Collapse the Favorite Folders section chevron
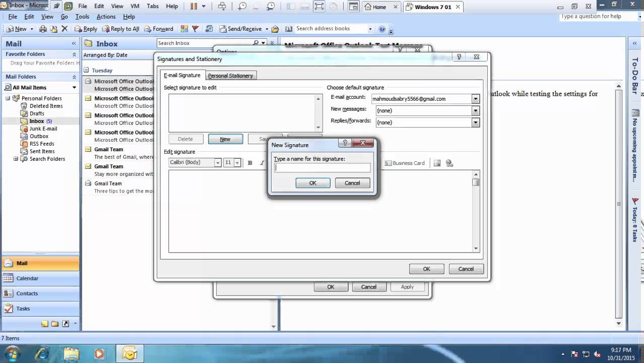The image size is (644, 363). [x=74, y=54]
